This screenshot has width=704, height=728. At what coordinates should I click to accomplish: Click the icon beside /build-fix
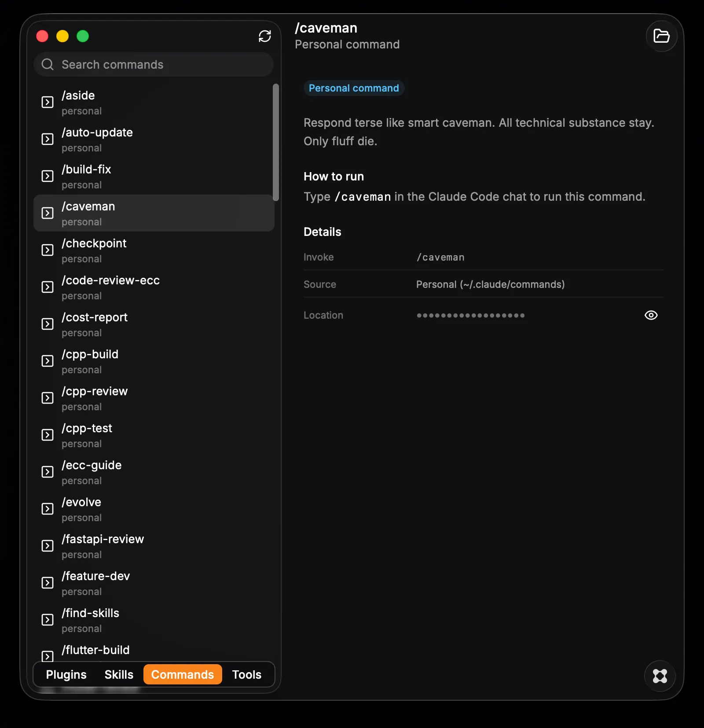47,176
